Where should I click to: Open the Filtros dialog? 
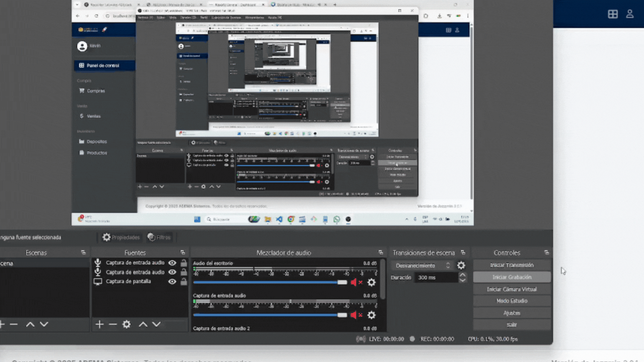(159, 237)
